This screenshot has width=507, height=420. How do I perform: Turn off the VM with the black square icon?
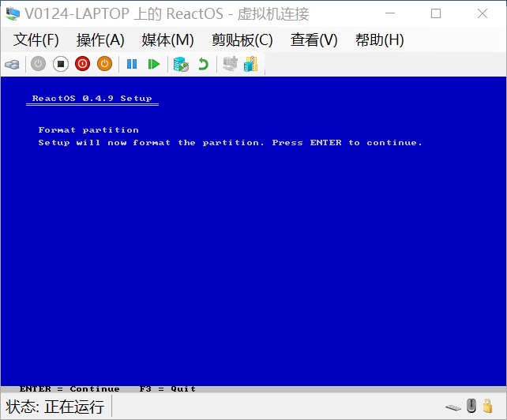pos(61,64)
